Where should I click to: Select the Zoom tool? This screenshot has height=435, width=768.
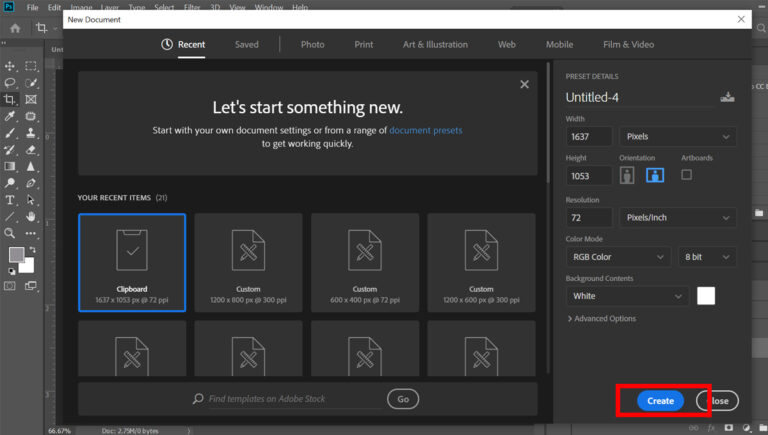tap(10, 233)
